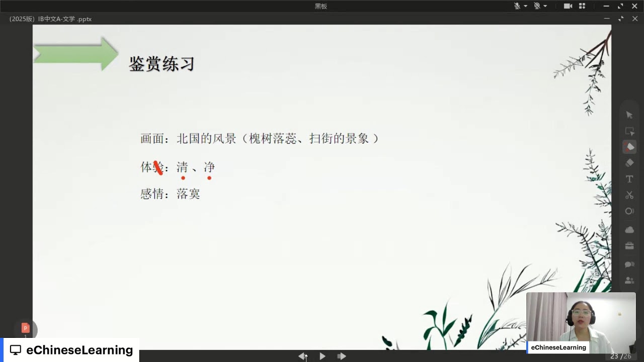Advance to the next slide arrow

click(342, 356)
